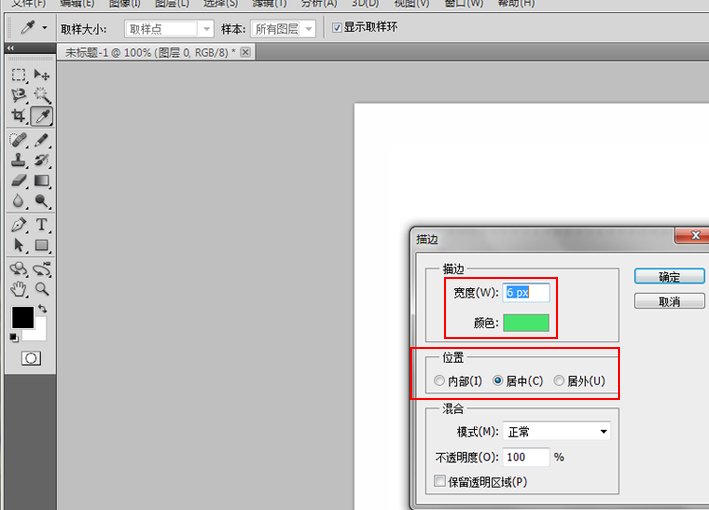Select the Hand tool
709x510 pixels.
tap(18, 289)
